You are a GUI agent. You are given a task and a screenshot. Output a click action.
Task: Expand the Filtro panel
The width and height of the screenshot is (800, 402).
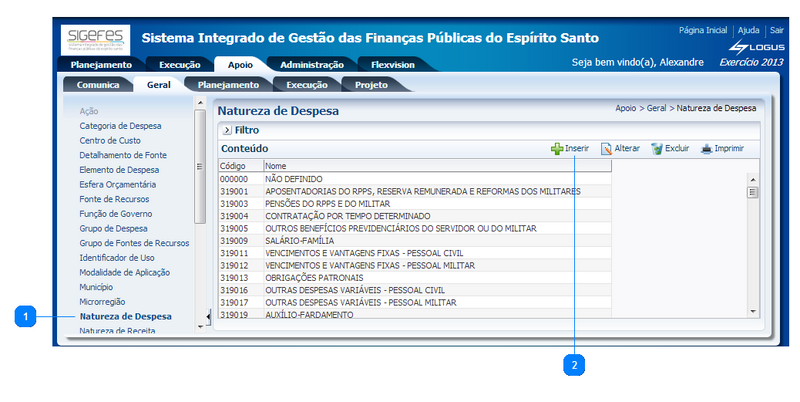pyautogui.click(x=227, y=130)
